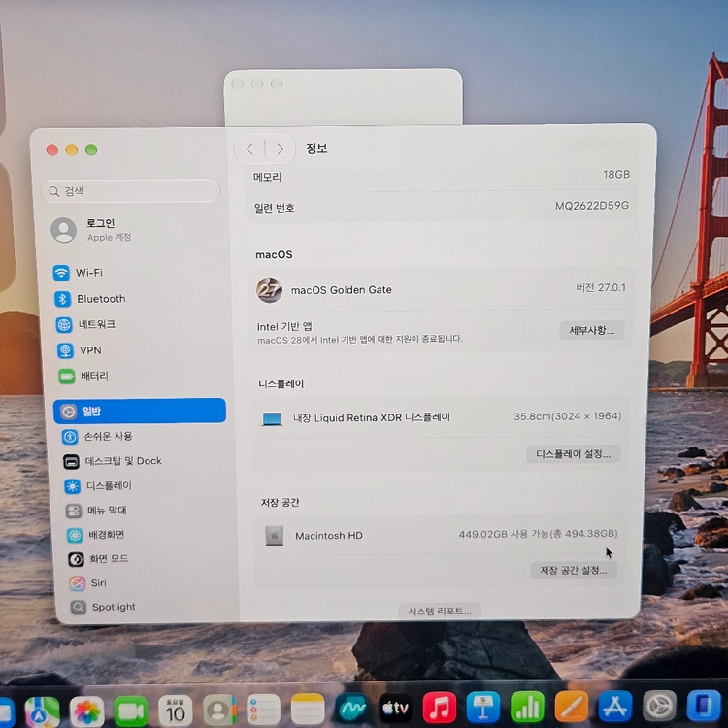Open 배경화면 wallpaper settings

pos(96,535)
